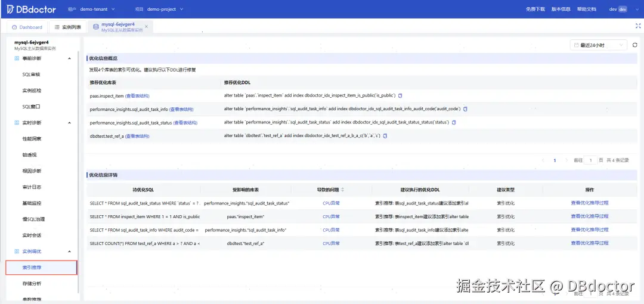This screenshot has width=644, height=304.
Task: Open SQL窗口 in the sidebar
Action: pos(31,106)
